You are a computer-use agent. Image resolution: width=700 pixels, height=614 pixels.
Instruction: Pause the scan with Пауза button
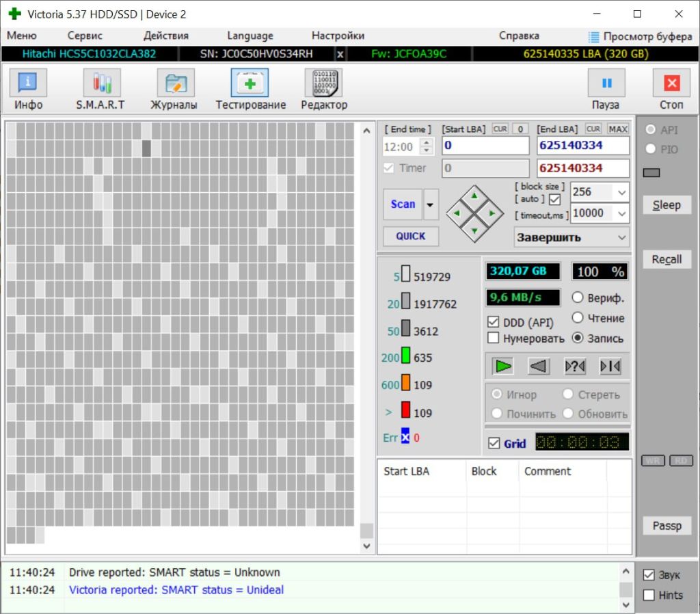click(x=606, y=90)
